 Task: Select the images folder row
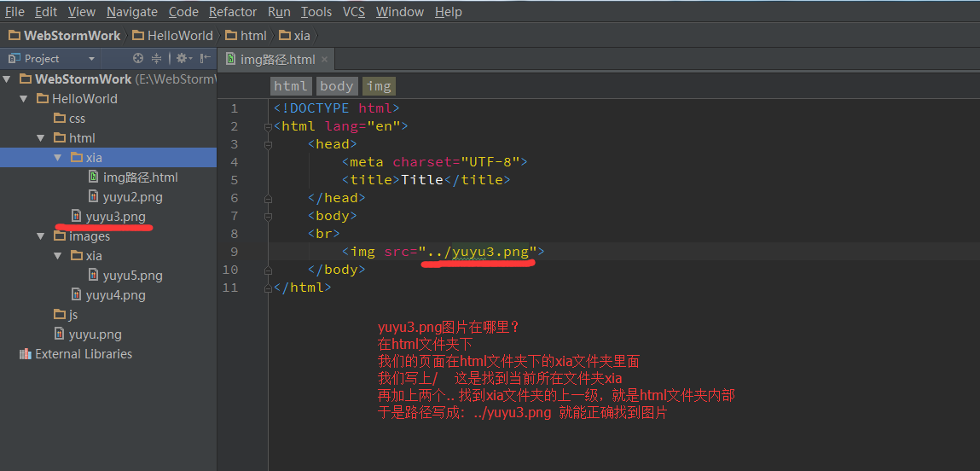coord(108,236)
